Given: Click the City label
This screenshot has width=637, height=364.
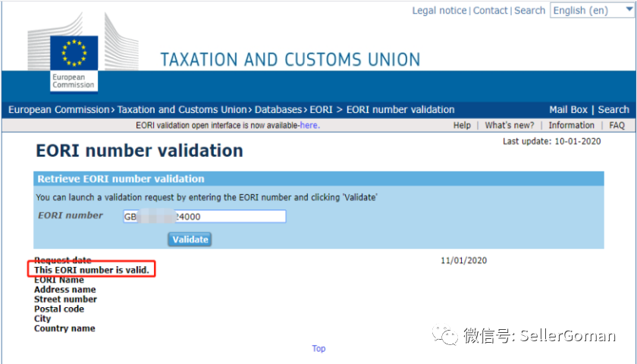Looking at the screenshot, I should 42,319.
